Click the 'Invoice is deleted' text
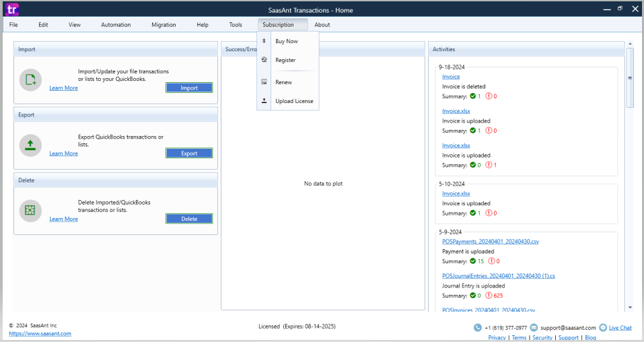This screenshot has height=342, width=644. coord(464,86)
